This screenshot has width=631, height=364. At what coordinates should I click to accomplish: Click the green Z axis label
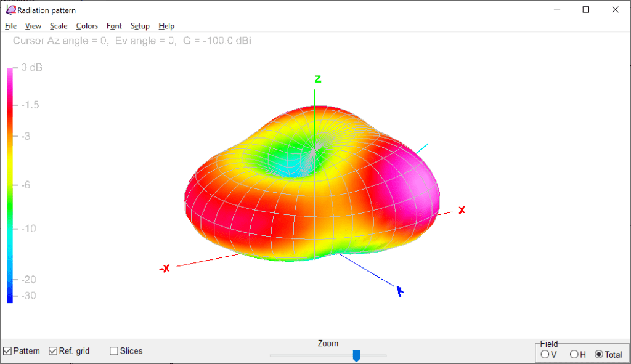(318, 79)
